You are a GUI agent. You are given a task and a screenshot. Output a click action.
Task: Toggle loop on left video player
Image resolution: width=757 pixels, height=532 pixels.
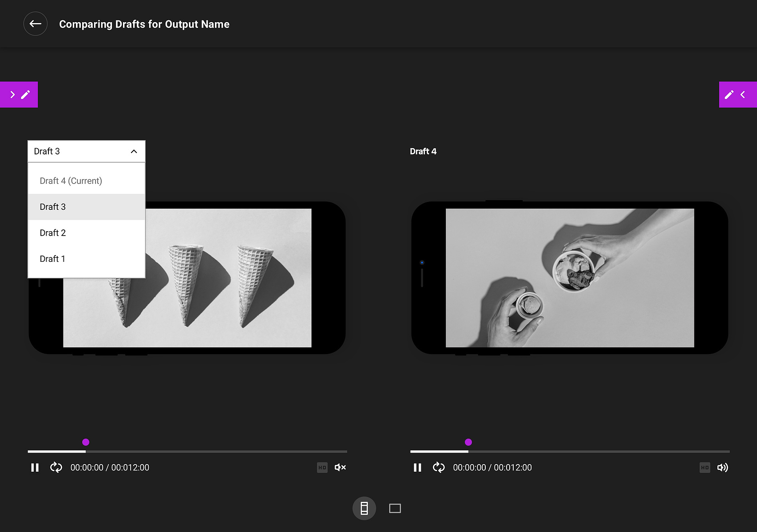click(x=56, y=467)
